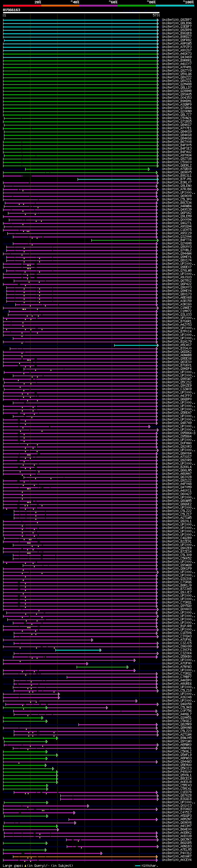Click the purple ~60% identity legend bar
The image size is (197, 868).
point(98,6)
